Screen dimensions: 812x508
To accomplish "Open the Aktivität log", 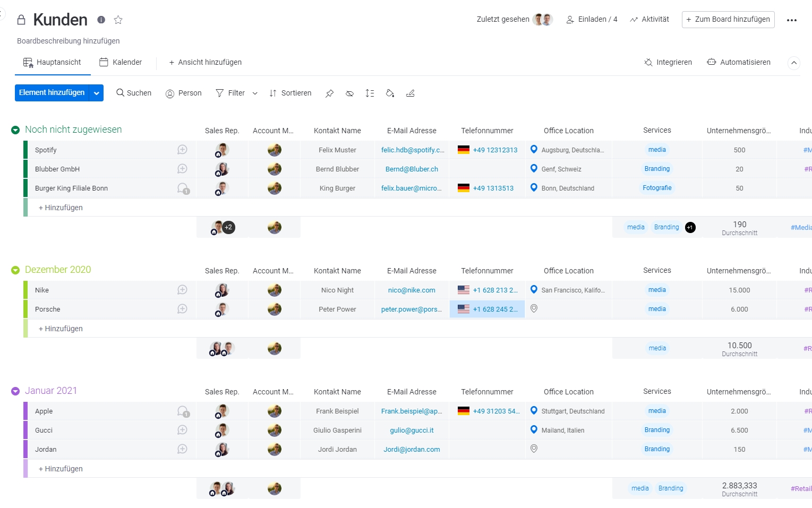I will click(x=649, y=19).
